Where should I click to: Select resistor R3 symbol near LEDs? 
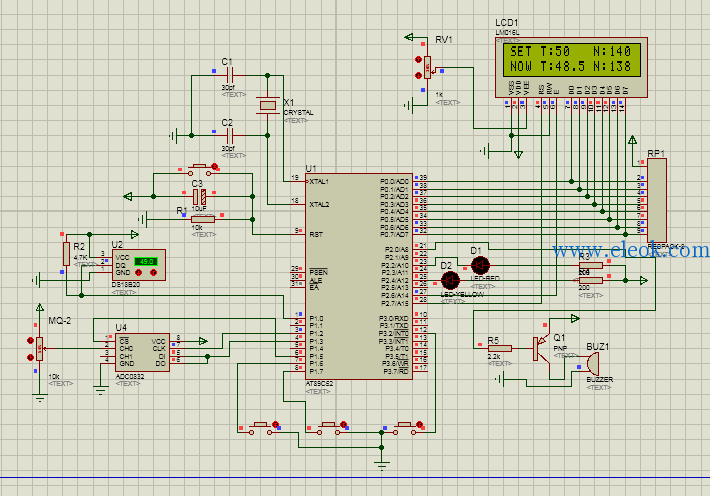click(591, 265)
